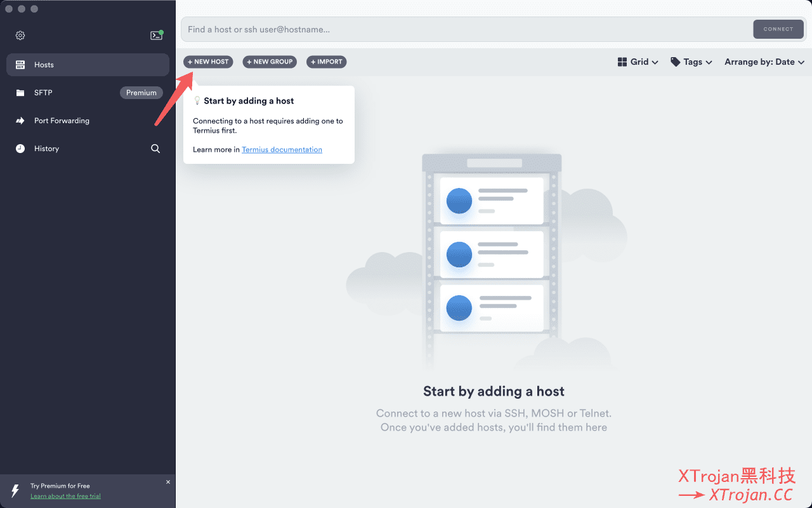Open the local terminal icon
This screenshot has width=812, height=508.
click(x=157, y=36)
